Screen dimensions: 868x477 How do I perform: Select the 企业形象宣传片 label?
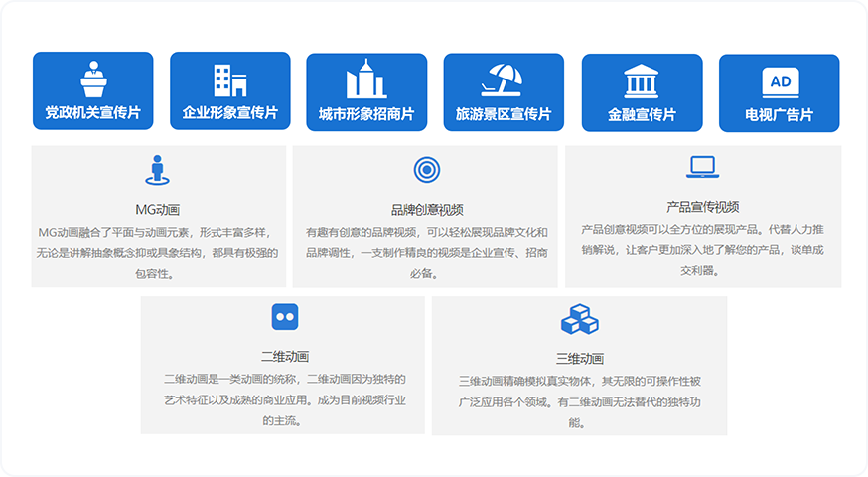point(229,113)
